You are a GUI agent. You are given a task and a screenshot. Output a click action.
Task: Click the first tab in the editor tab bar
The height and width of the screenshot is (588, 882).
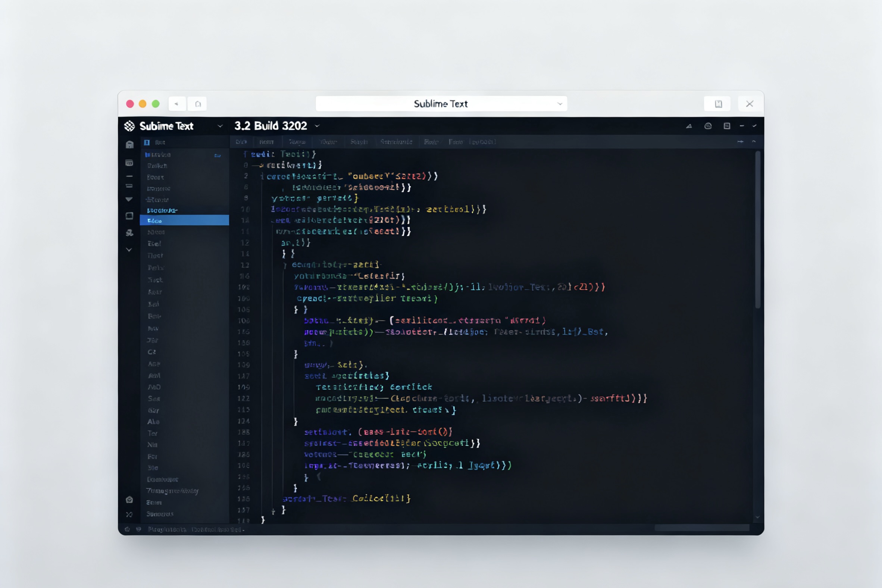point(241,142)
